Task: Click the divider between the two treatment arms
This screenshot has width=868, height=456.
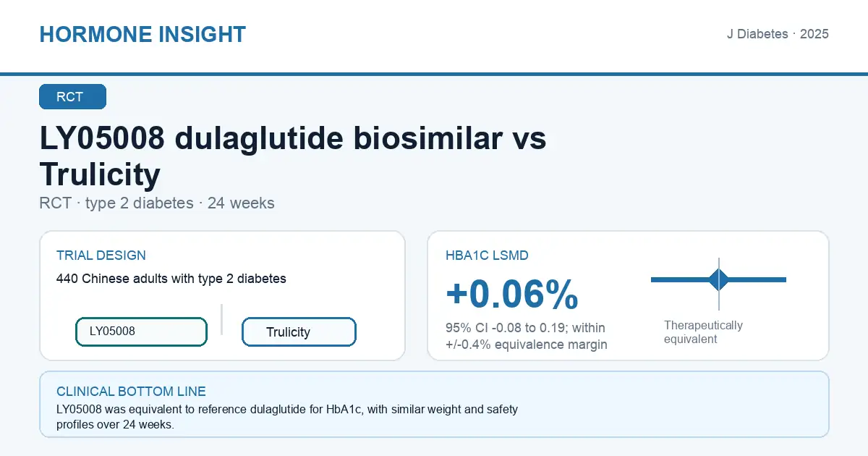Action: (x=221, y=319)
